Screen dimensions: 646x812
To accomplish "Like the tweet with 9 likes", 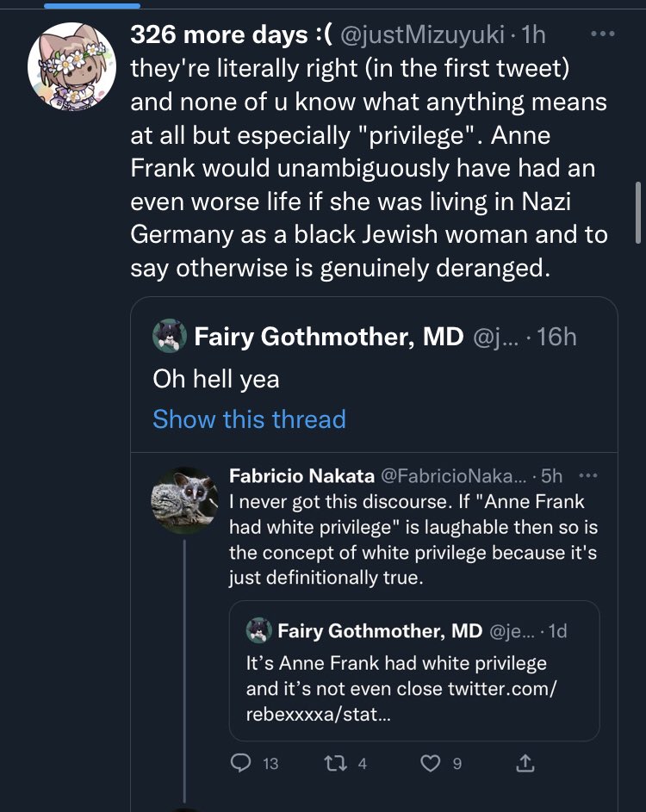I will point(432,763).
